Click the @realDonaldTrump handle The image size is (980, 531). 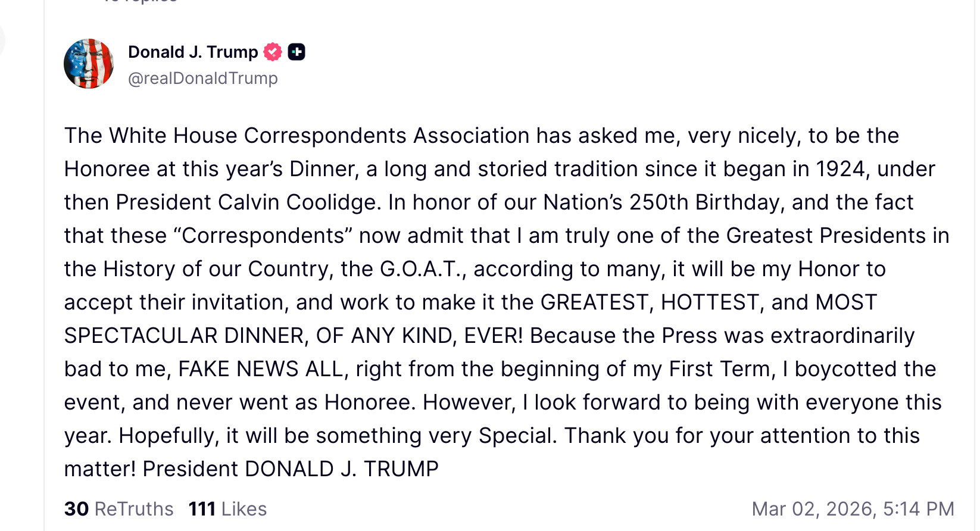[x=203, y=79]
